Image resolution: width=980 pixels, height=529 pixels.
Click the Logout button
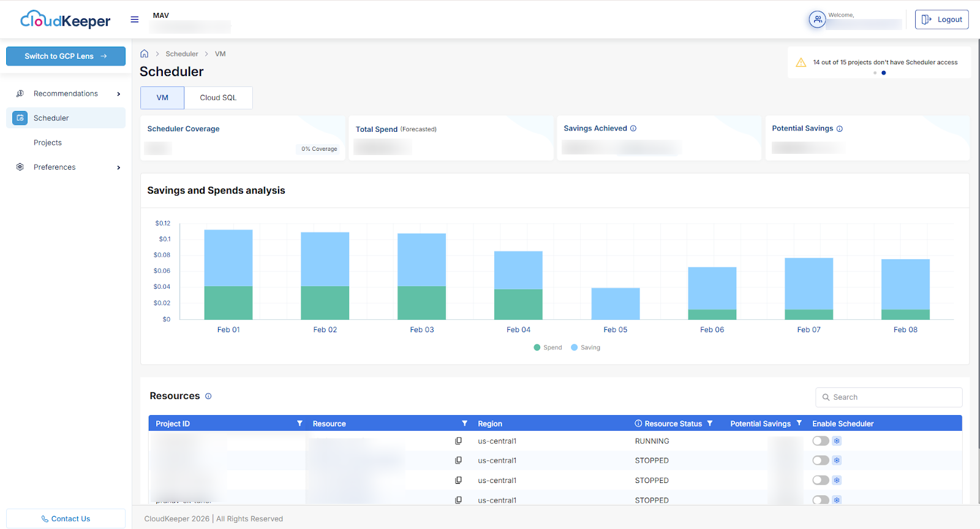click(941, 20)
